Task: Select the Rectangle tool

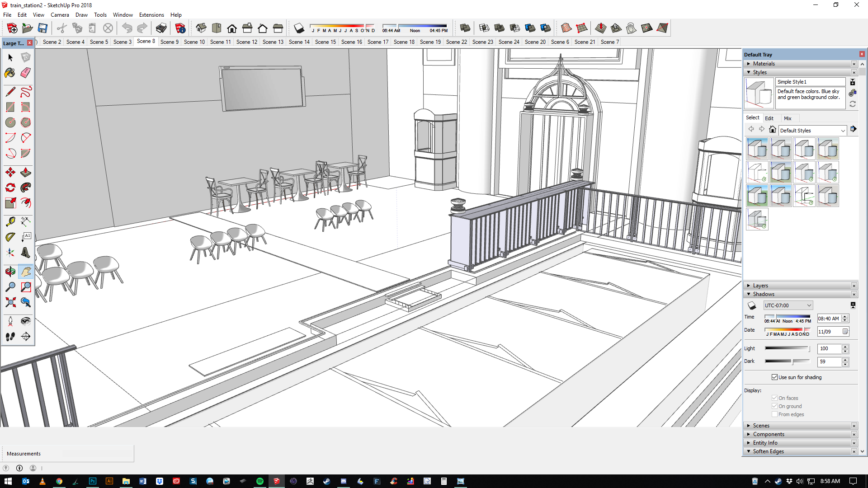Action: click(x=10, y=107)
